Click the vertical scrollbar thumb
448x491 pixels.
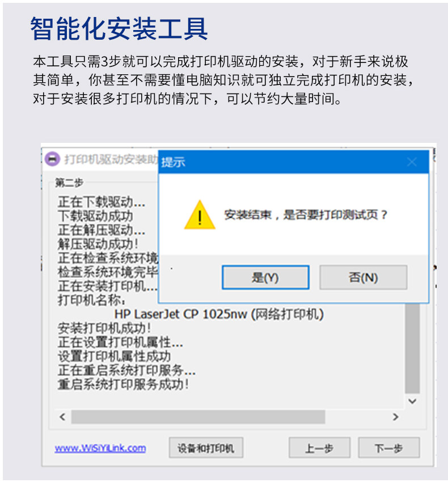(x=412, y=348)
